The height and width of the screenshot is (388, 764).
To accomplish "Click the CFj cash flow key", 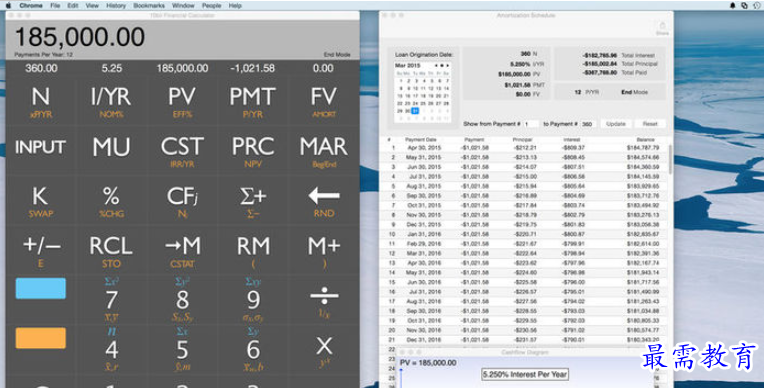I will pyautogui.click(x=182, y=200).
